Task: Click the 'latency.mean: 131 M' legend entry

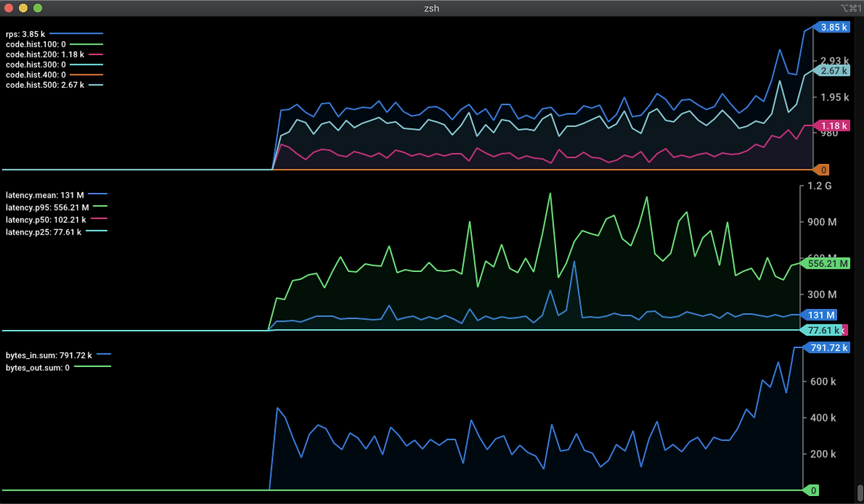Action: pyautogui.click(x=57, y=194)
